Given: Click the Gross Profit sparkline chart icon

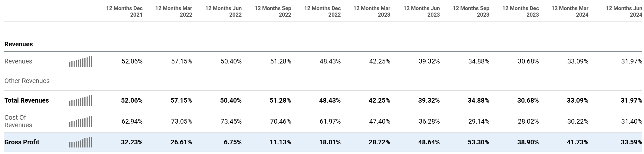Looking at the screenshot, I should [x=81, y=142].
